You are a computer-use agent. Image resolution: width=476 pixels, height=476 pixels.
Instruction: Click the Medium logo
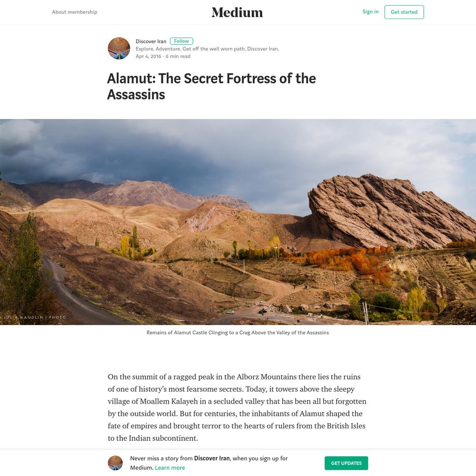[x=237, y=12]
